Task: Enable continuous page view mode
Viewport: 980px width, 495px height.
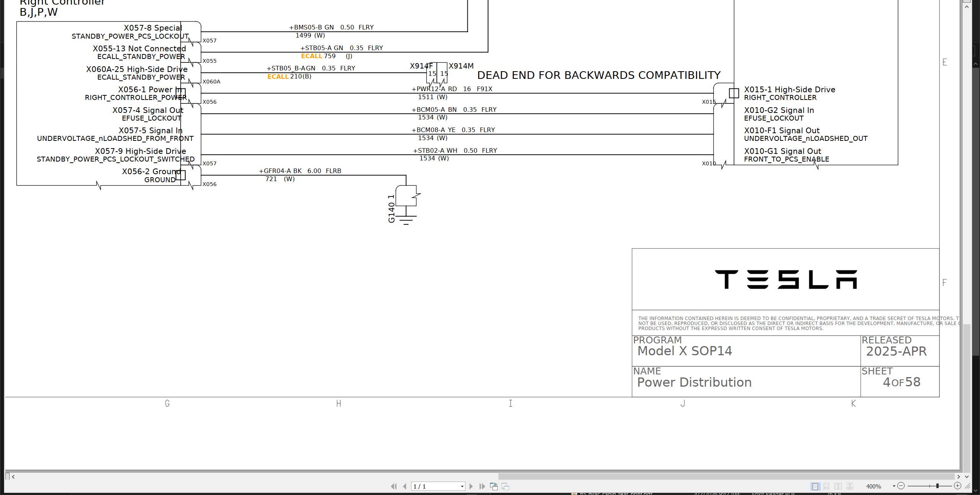Action: (826, 486)
